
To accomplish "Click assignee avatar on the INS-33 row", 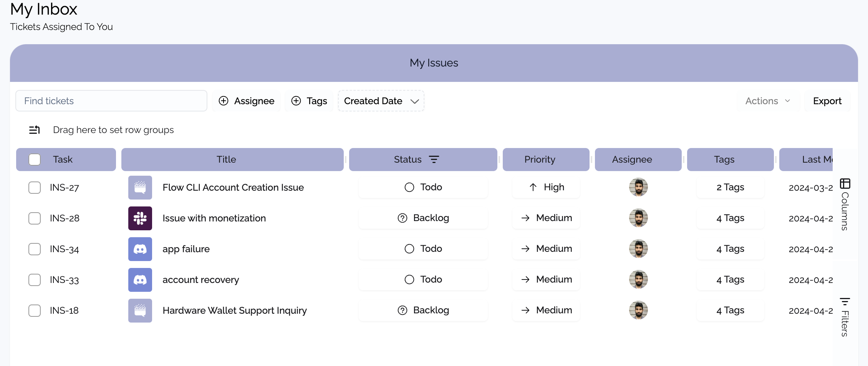I will point(638,279).
